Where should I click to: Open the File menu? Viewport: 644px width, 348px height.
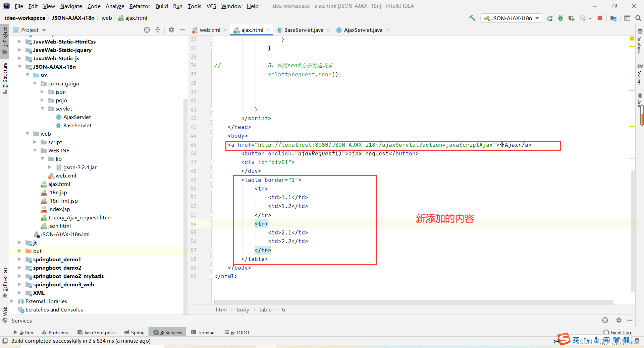click(x=19, y=6)
